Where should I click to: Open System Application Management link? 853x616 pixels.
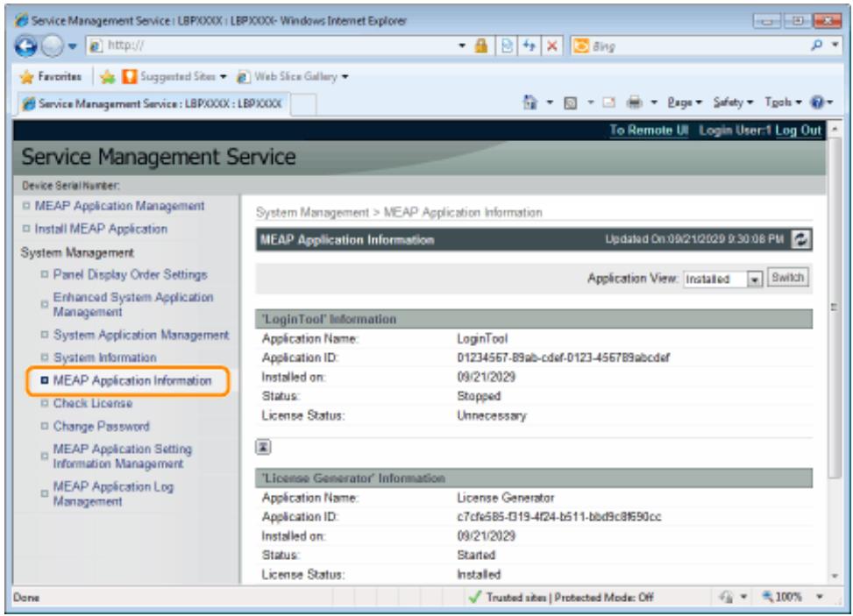[141, 335]
